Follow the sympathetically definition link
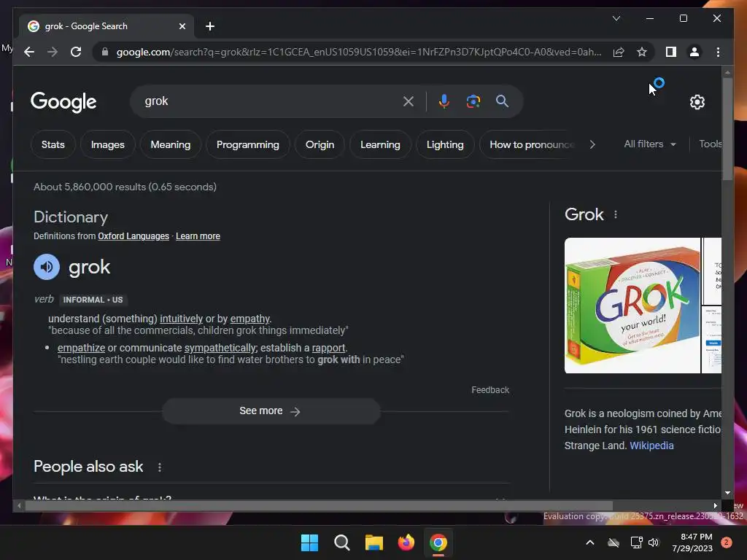 [220, 348]
